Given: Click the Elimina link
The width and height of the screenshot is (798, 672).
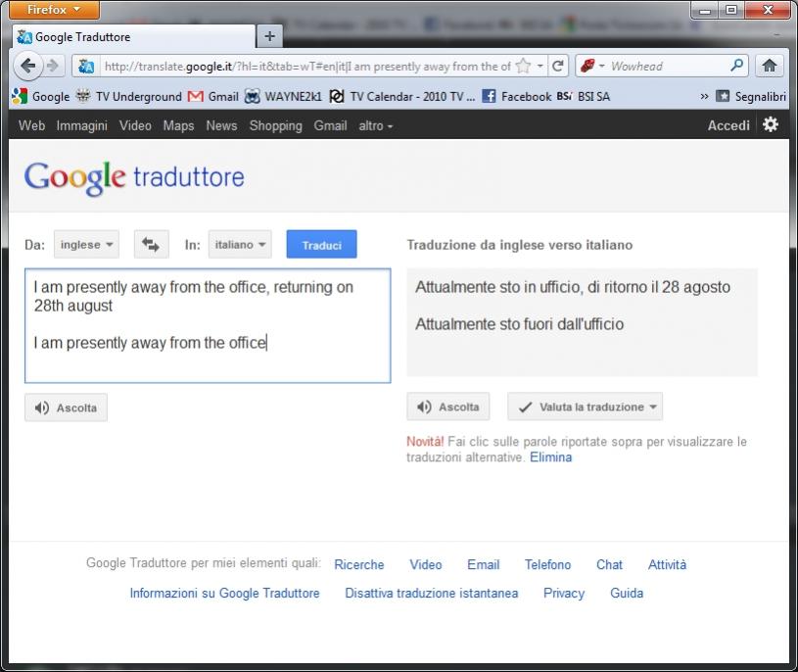Looking at the screenshot, I should 550,457.
